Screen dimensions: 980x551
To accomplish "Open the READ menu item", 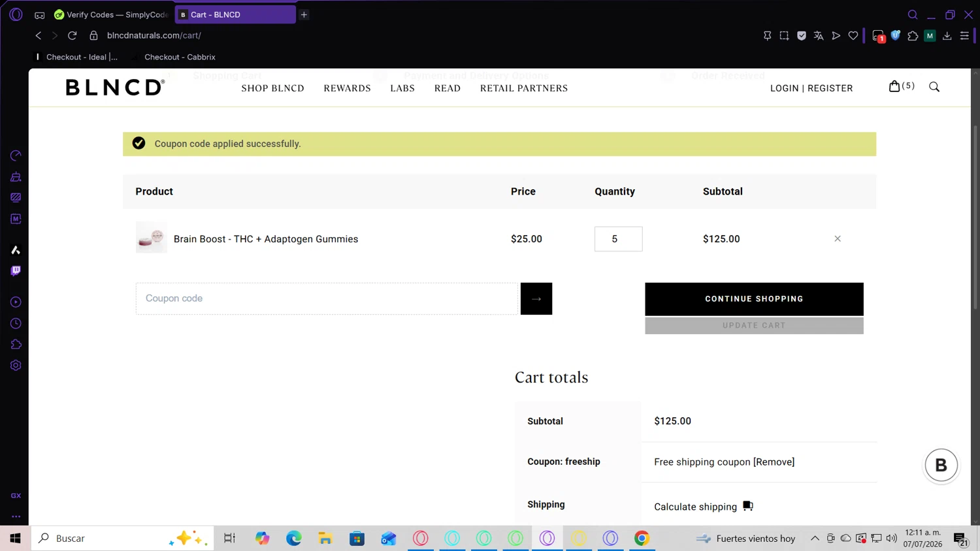I will [448, 88].
